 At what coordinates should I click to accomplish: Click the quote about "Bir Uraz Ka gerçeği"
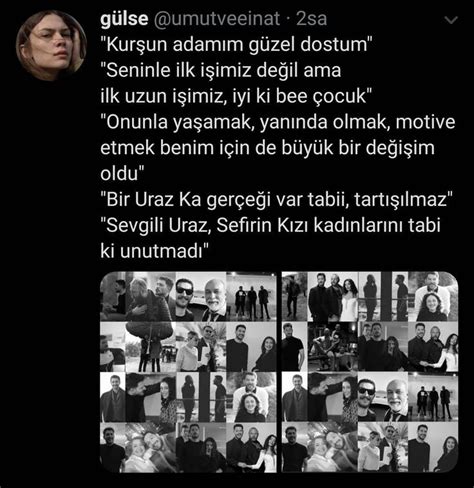pos(277,199)
